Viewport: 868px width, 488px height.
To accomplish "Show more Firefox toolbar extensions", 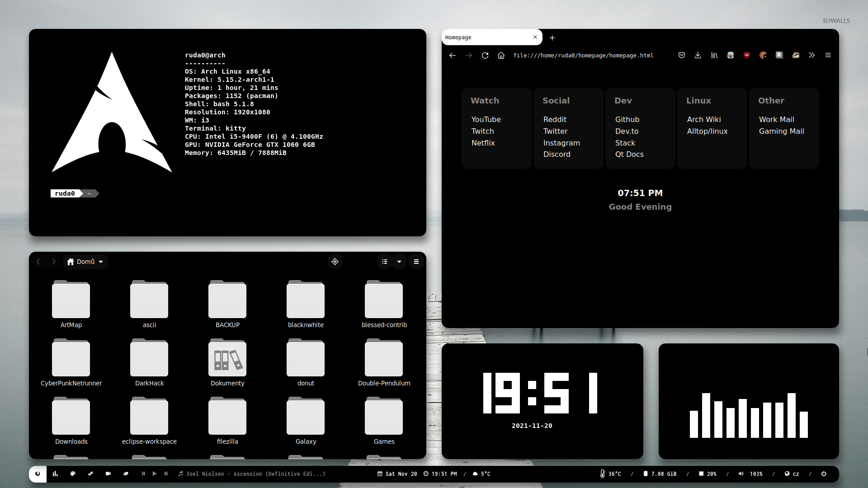I will point(812,55).
